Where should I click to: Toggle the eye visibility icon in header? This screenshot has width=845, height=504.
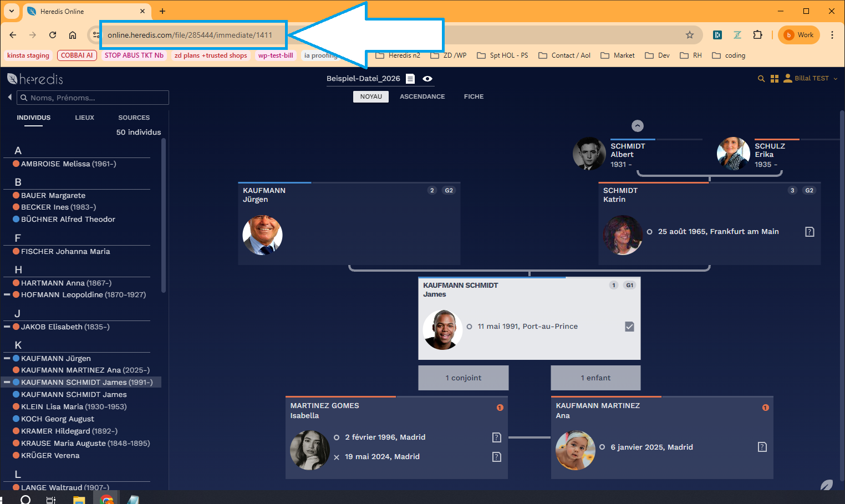pyautogui.click(x=427, y=79)
